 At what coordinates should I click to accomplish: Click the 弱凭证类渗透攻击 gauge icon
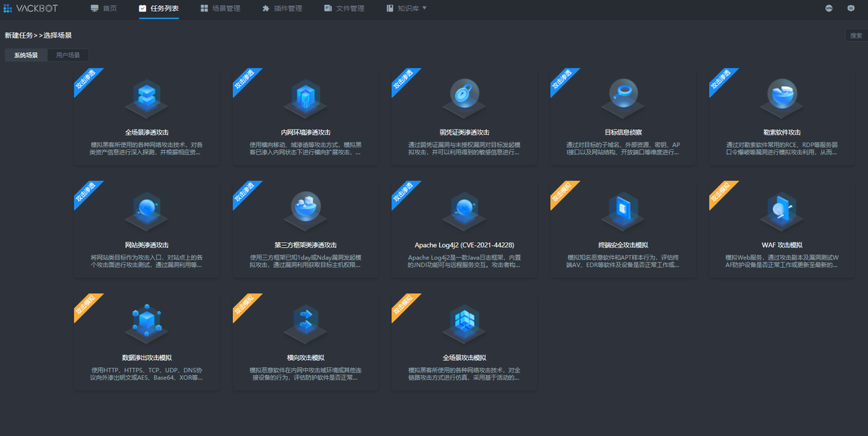(x=464, y=98)
